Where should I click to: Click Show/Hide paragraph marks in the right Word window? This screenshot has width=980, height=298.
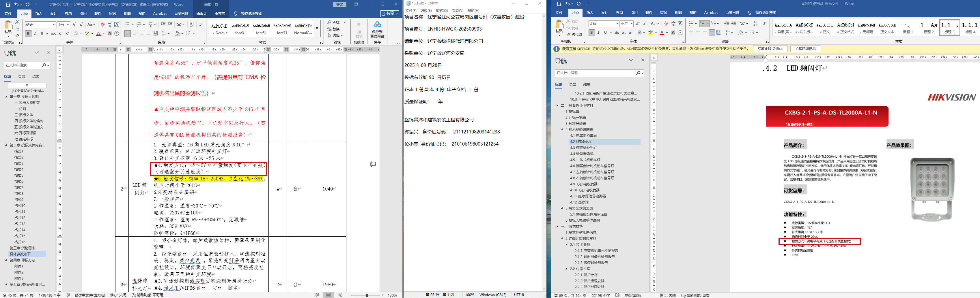click(x=764, y=24)
